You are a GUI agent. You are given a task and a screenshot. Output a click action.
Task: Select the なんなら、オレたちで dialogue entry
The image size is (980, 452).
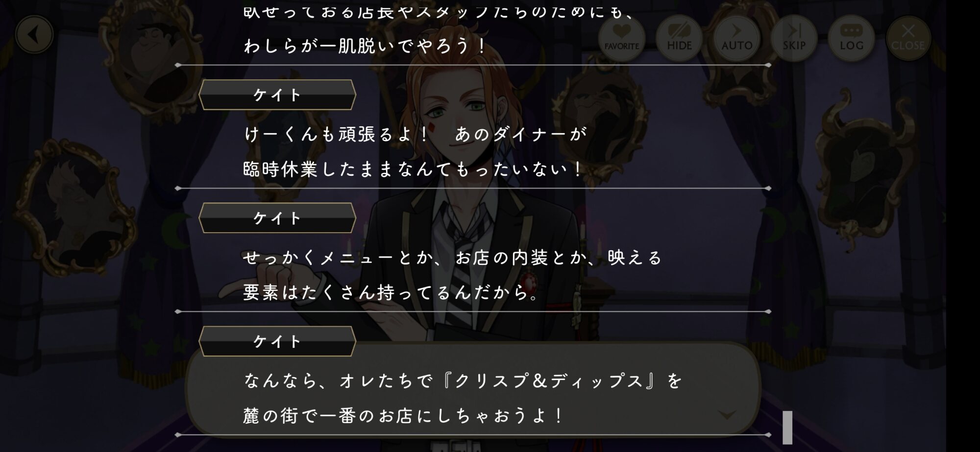(473, 398)
